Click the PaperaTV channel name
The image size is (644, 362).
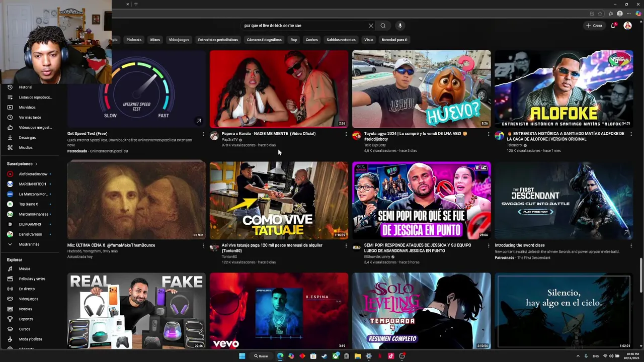pos(229,140)
